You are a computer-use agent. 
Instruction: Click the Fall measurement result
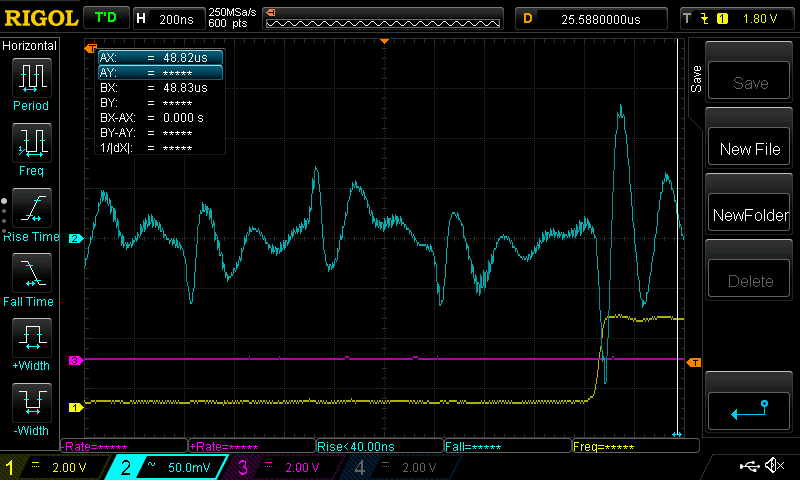pyautogui.click(x=508, y=446)
